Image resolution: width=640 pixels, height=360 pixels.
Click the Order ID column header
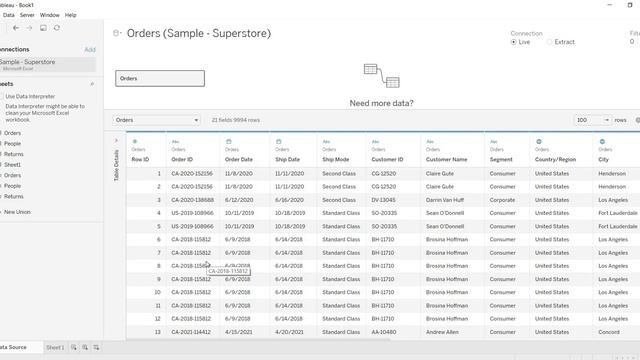point(182,160)
